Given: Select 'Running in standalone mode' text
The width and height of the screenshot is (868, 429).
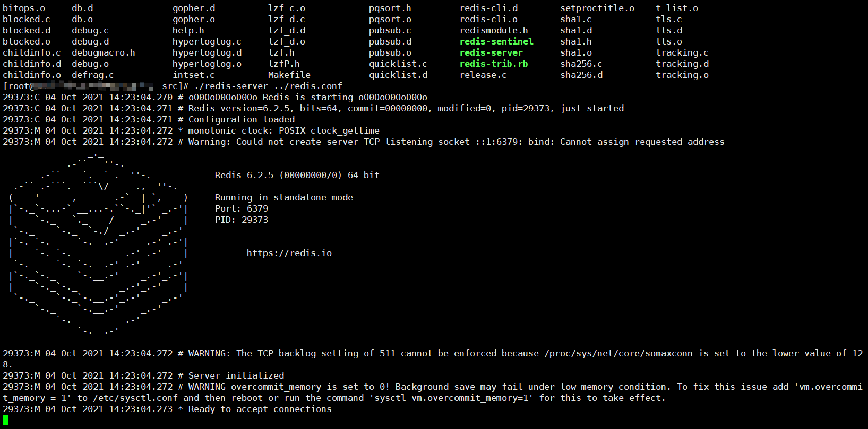Looking at the screenshot, I should (284, 197).
